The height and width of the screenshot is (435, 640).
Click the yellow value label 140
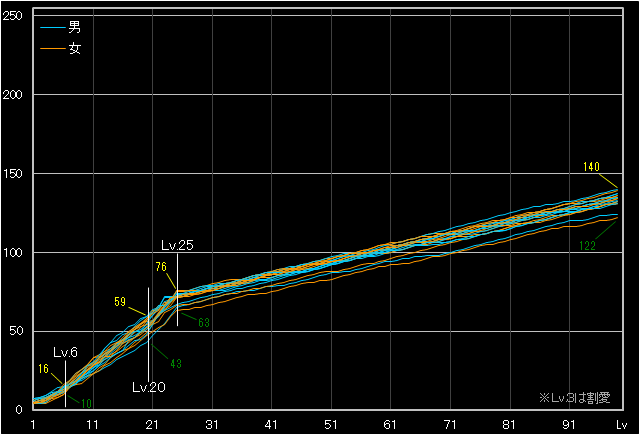[591, 166]
